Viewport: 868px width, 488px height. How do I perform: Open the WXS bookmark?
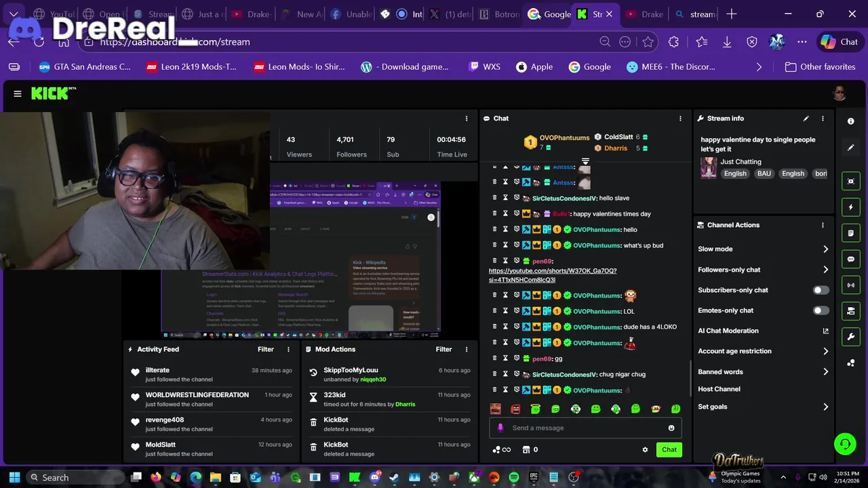pos(484,67)
